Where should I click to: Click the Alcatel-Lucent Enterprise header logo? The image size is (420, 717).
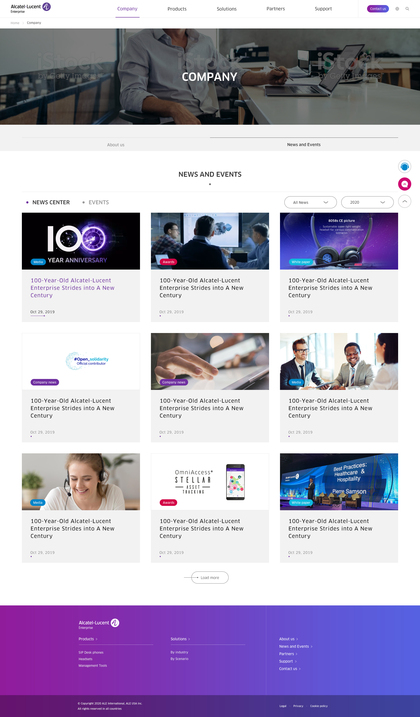coord(31,7)
